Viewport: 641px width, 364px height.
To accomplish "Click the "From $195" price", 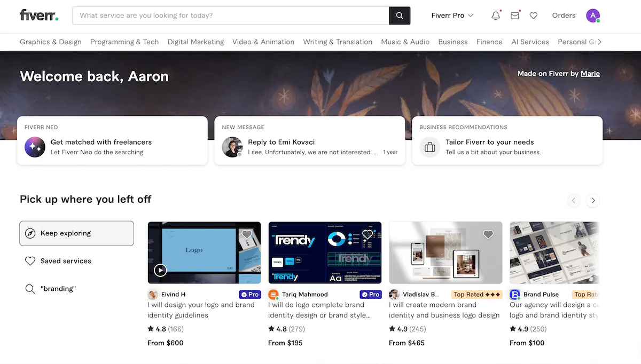I will (285, 343).
